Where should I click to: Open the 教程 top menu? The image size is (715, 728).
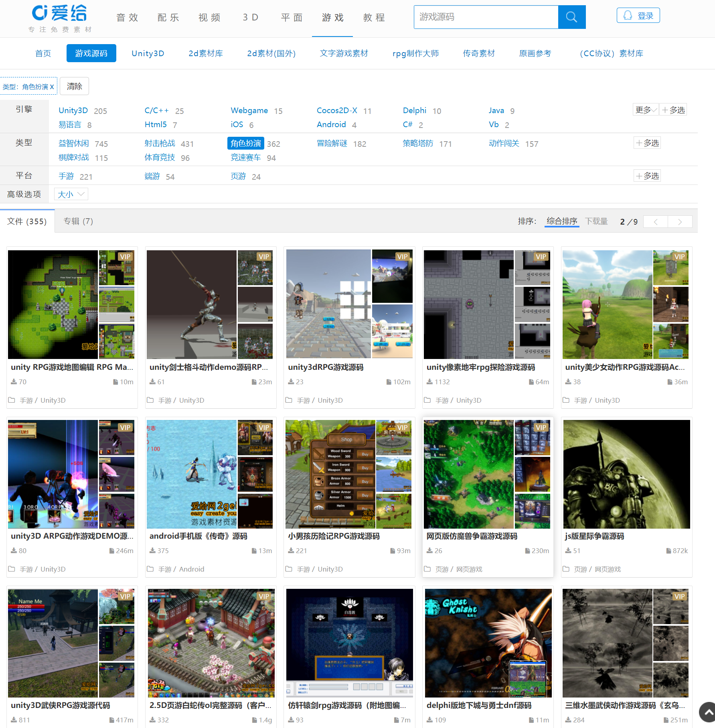[374, 18]
